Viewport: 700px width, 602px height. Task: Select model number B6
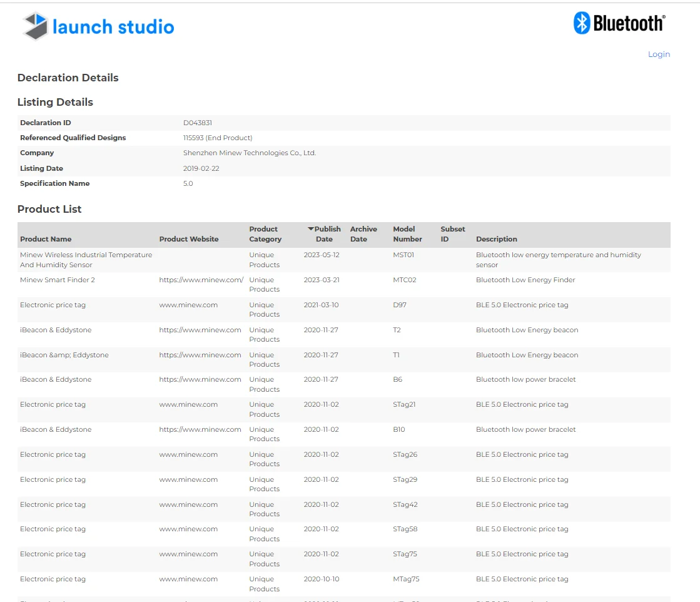pos(397,380)
